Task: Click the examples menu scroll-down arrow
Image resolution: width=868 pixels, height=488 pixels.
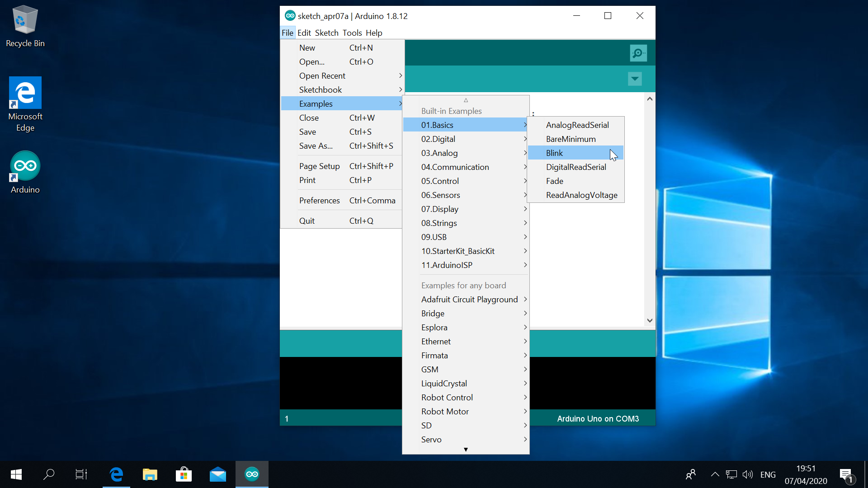Action: click(x=466, y=450)
